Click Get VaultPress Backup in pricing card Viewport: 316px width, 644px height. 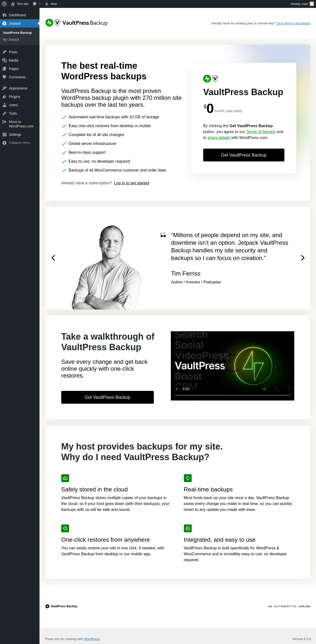(x=243, y=155)
